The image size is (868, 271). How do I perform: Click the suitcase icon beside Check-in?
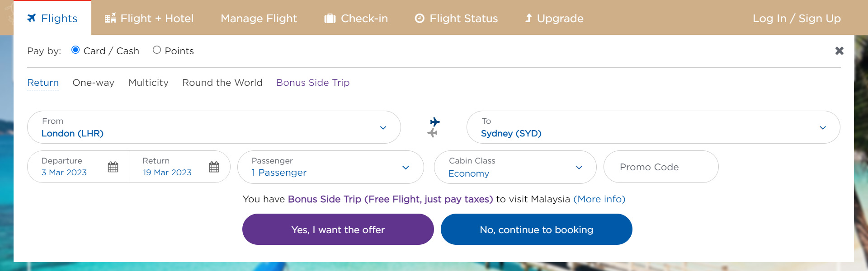[x=330, y=19]
